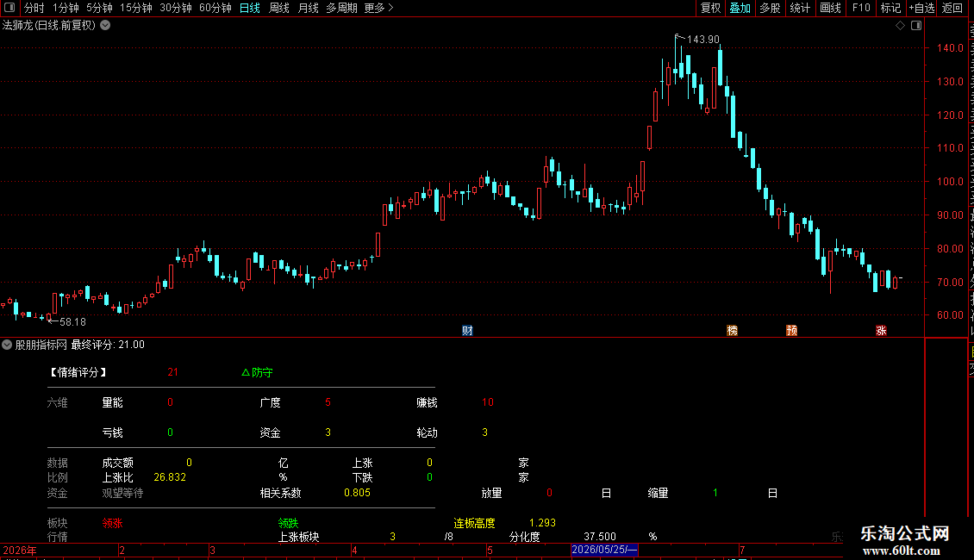The width and height of the screenshot is (974, 560).
Task: Click the 分化度 value 37.500
Action: 600,537
